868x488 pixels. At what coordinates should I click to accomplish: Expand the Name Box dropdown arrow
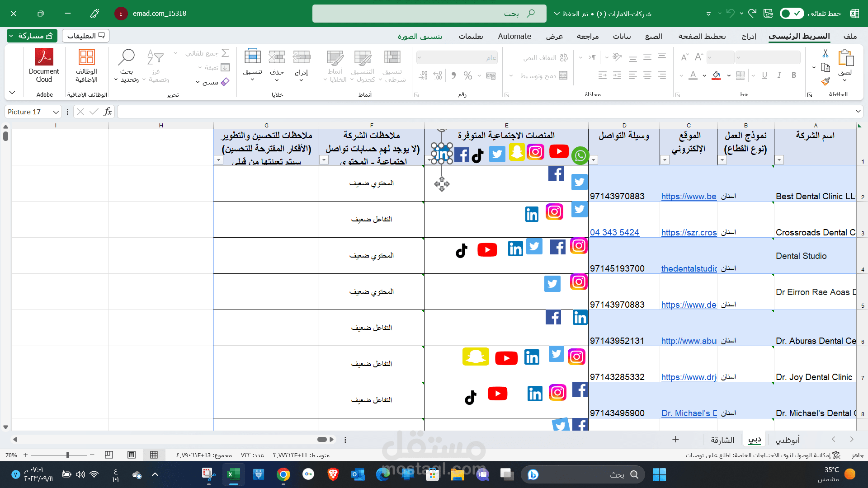click(x=56, y=112)
